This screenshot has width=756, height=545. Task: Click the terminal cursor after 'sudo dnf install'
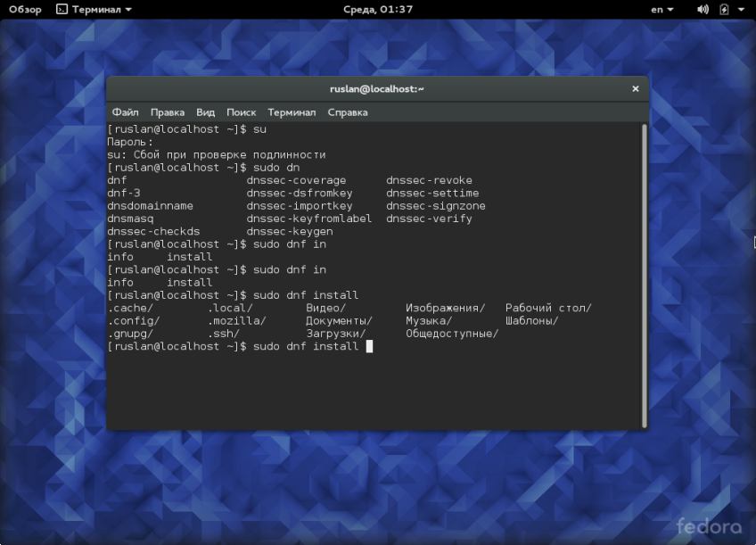pos(369,346)
